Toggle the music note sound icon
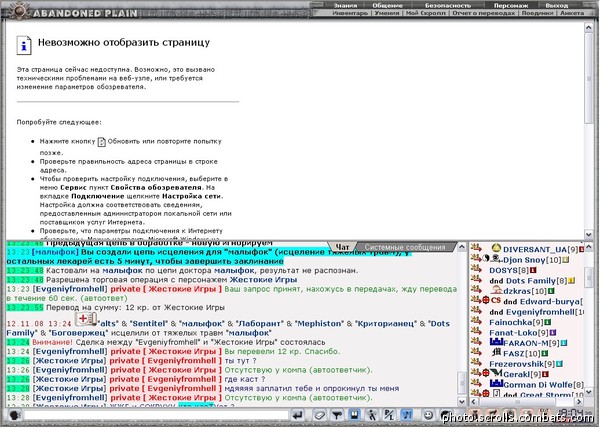This screenshot has width=600, height=428. pos(407,415)
